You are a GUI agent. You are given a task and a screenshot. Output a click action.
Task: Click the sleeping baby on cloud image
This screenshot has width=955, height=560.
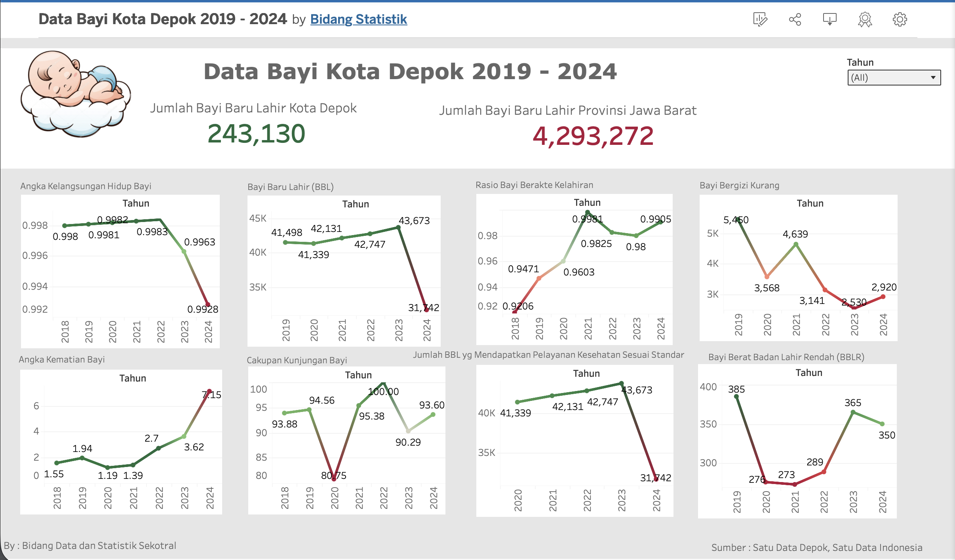point(76,94)
